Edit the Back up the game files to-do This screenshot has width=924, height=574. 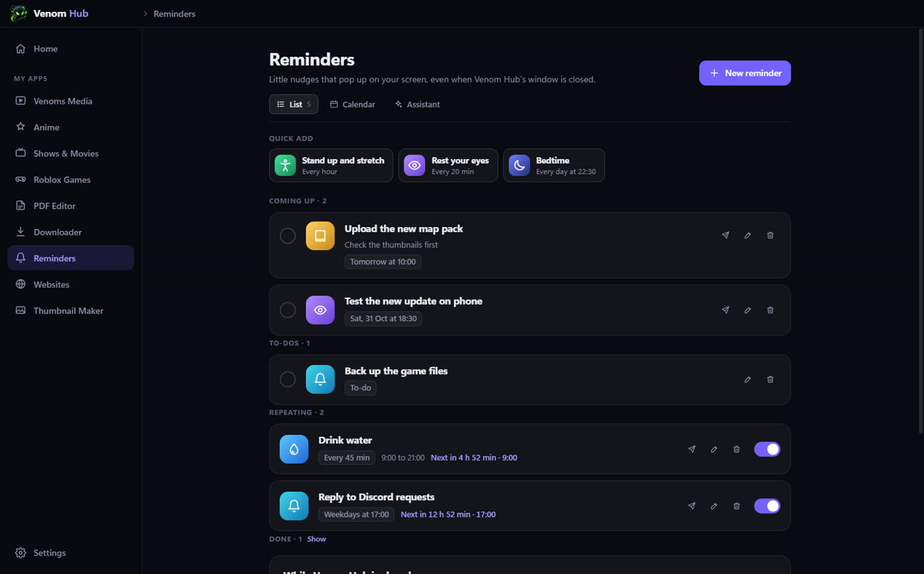pos(748,379)
